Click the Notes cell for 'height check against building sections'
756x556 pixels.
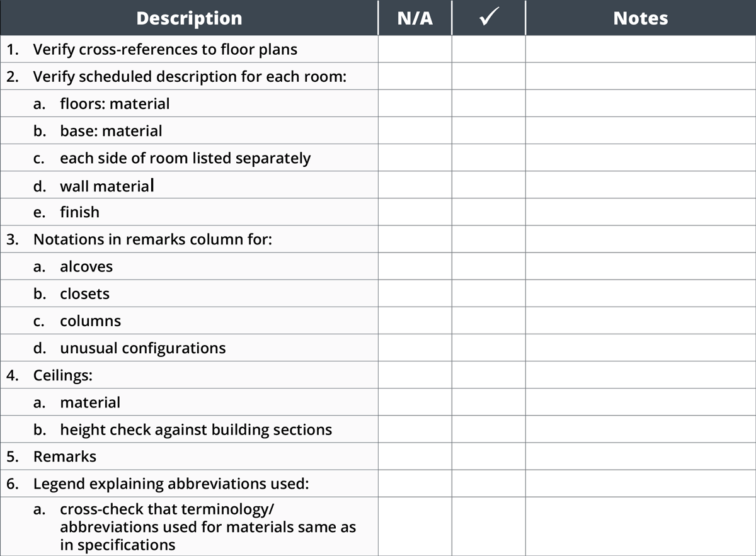pos(640,429)
